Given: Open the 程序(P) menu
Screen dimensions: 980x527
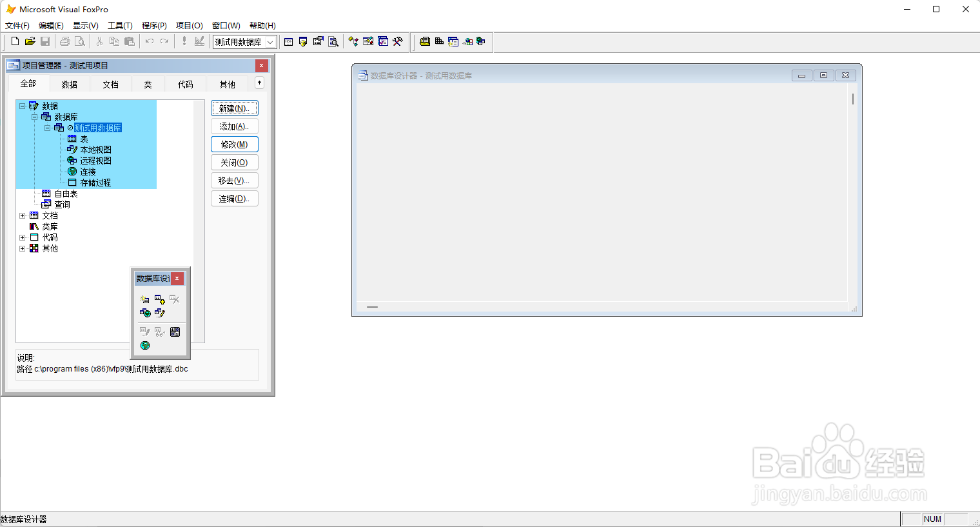Looking at the screenshot, I should tap(154, 26).
